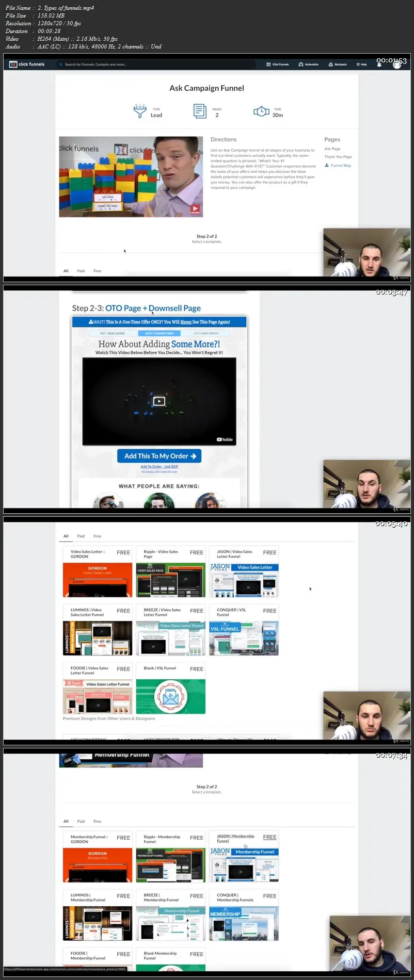Click the funnel Type Lead icon
This screenshot has height=980, width=414.
(140, 111)
